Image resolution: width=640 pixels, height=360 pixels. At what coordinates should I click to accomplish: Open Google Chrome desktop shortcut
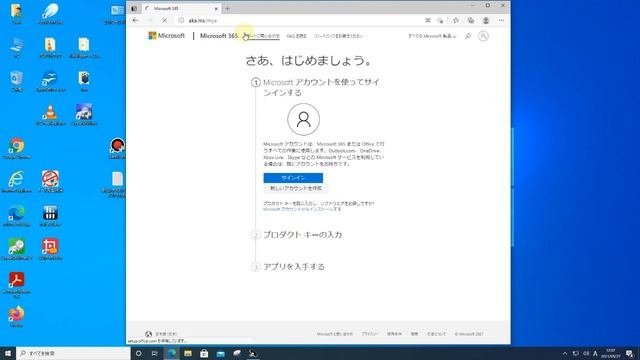click(17, 148)
